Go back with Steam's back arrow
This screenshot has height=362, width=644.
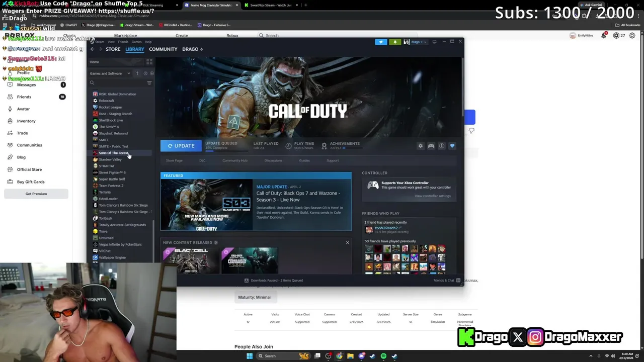92,49
